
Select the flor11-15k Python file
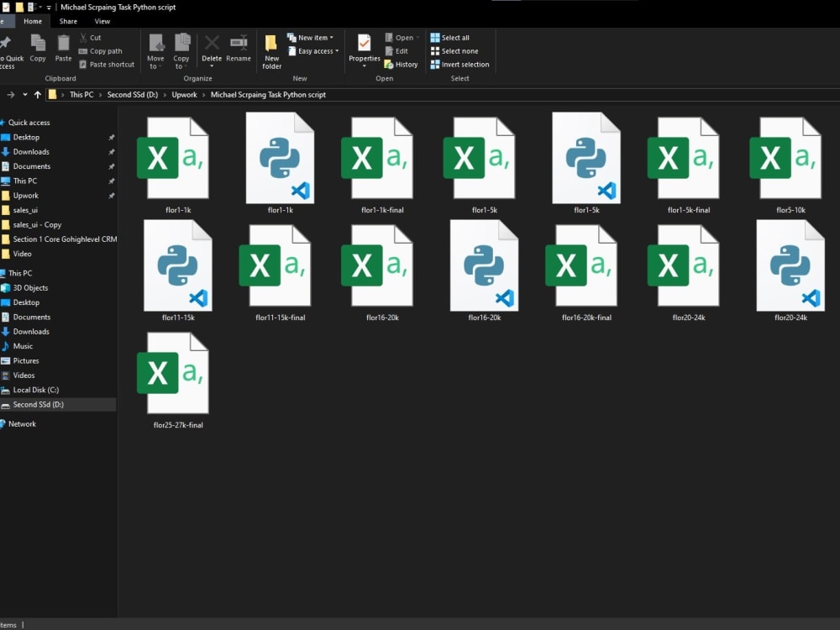coord(178,270)
